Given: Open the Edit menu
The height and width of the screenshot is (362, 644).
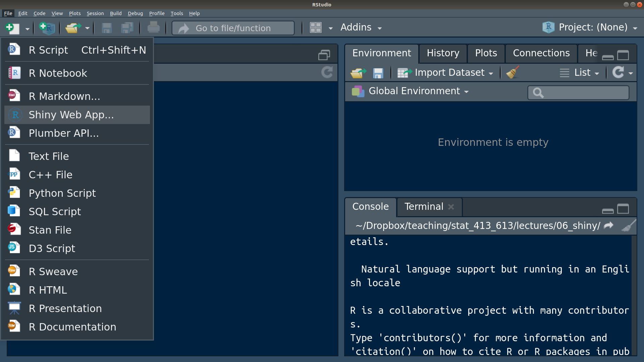Looking at the screenshot, I should pyautogui.click(x=23, y=13).
